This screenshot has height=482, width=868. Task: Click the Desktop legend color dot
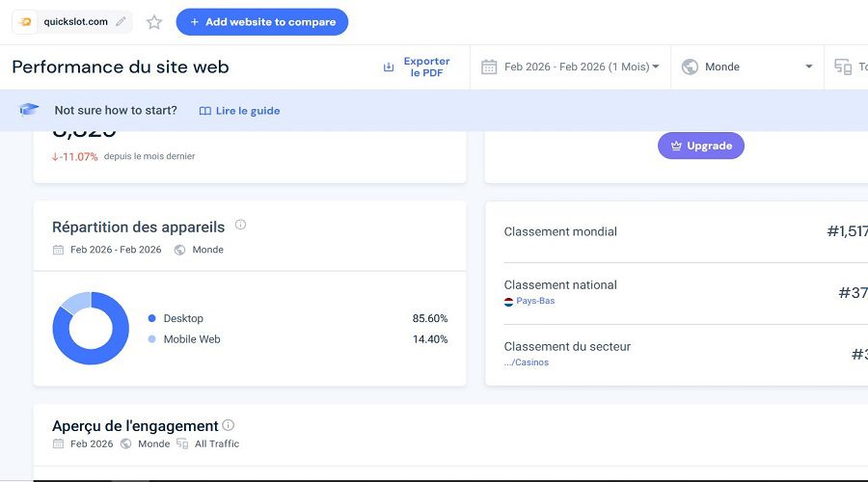(151, 318)
